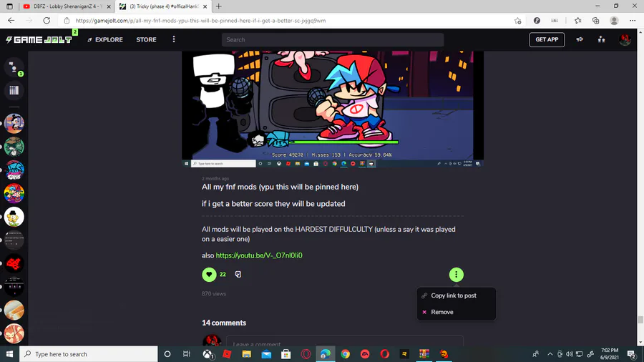Toggle the green post options ellipsis button
The width and height of the screenshot is (644, 362).
tap(456, 275)
